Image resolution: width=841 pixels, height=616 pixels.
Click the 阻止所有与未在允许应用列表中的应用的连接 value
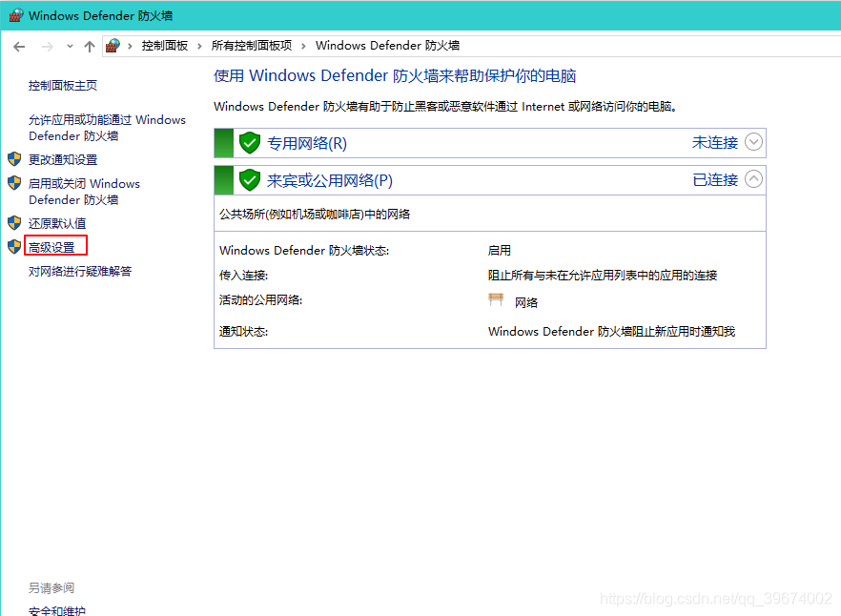[603, 276]
